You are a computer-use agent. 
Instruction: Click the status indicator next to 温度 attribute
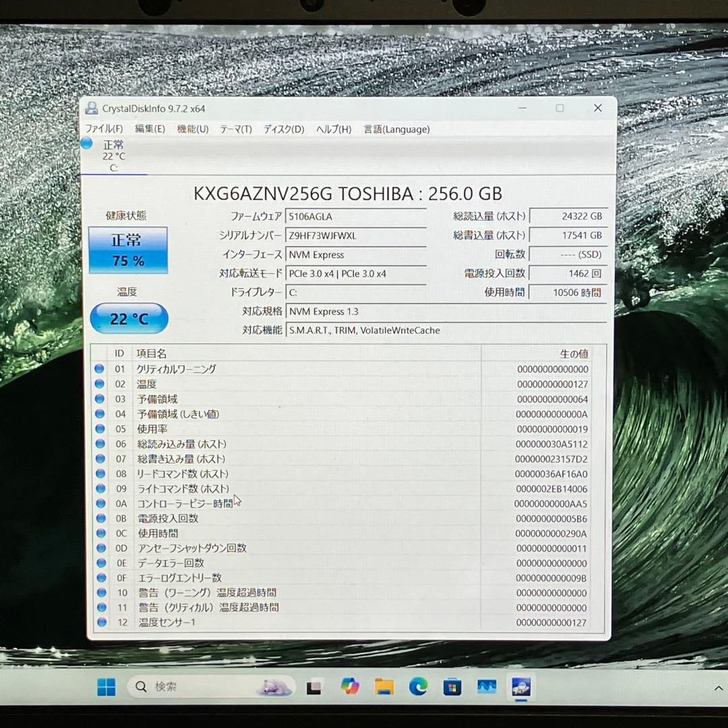click(100, 384)
